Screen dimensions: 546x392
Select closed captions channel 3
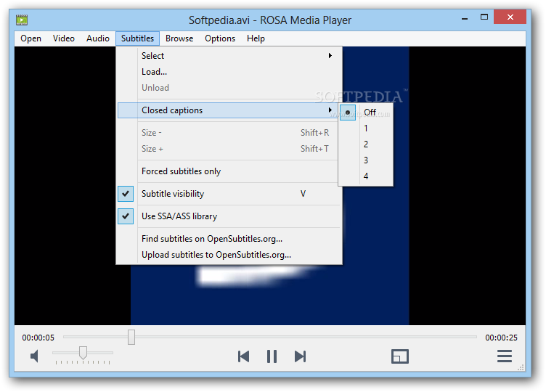366,160
